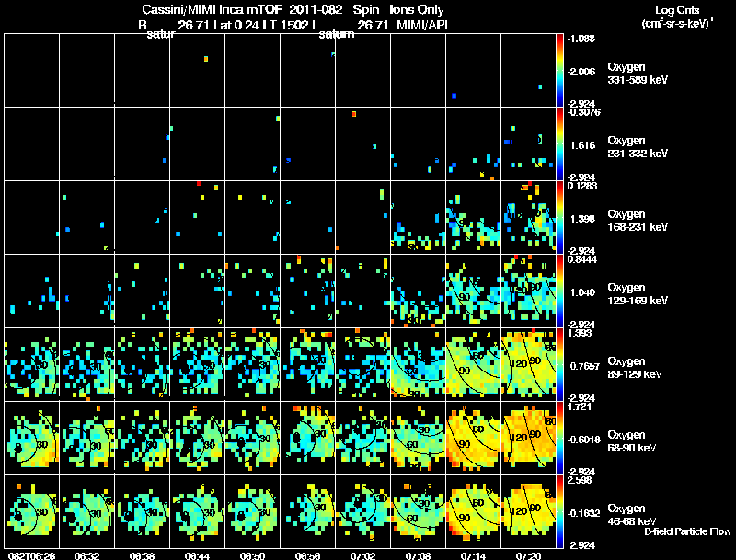
Task: Click the Oxygen 231-332 keV row label
Action: (638, 147)
